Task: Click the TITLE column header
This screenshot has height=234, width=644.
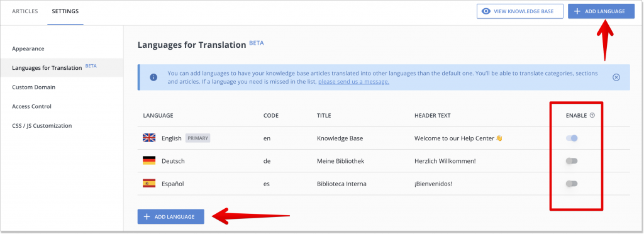Action: tap(324, 115)
